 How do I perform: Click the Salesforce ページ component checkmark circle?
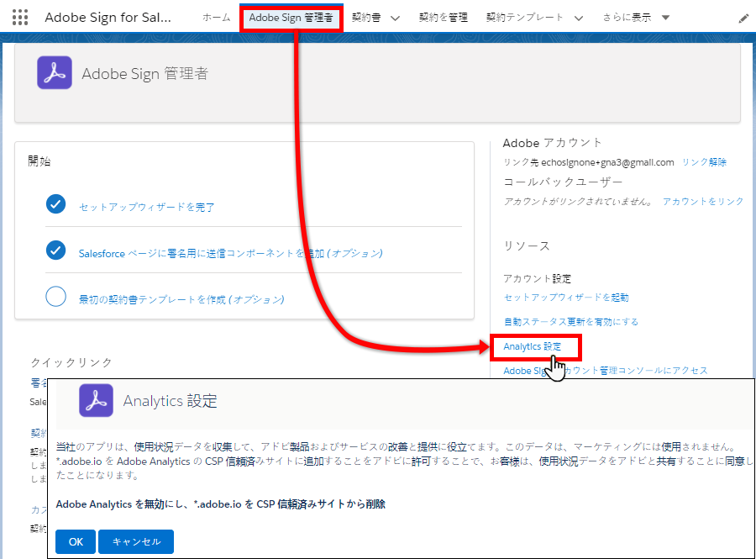pos(56,250)
